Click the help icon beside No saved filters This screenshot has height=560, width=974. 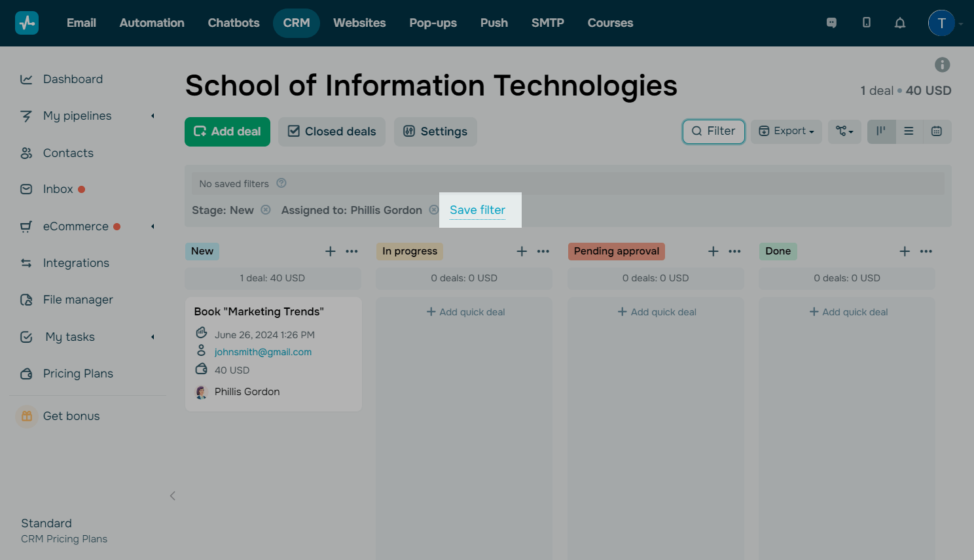281,183
